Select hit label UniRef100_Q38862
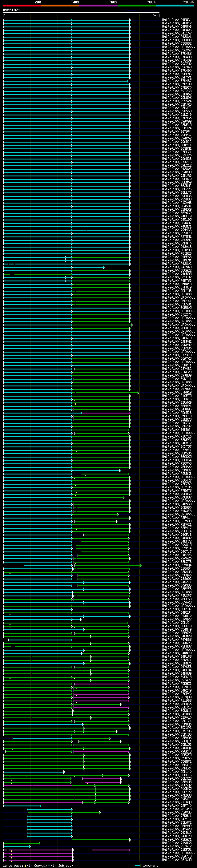Image resolution: width=197 pixels, height=868 pixels. (x=177, y=43)
